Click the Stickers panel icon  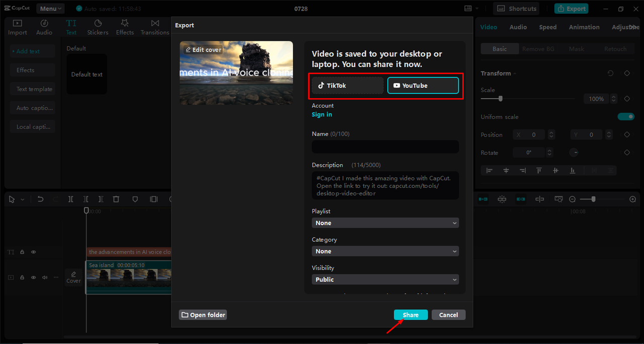(x=98, y=27)
